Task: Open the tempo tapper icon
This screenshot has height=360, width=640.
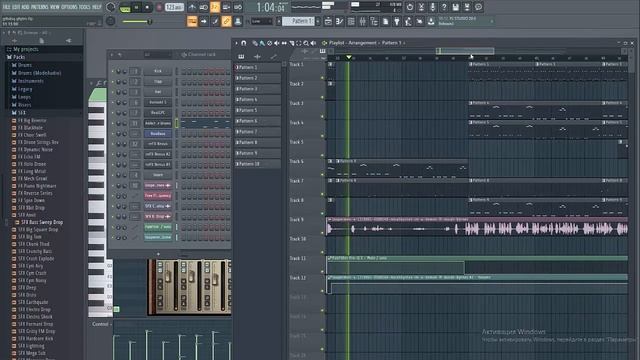Action: tap(408, 21)
